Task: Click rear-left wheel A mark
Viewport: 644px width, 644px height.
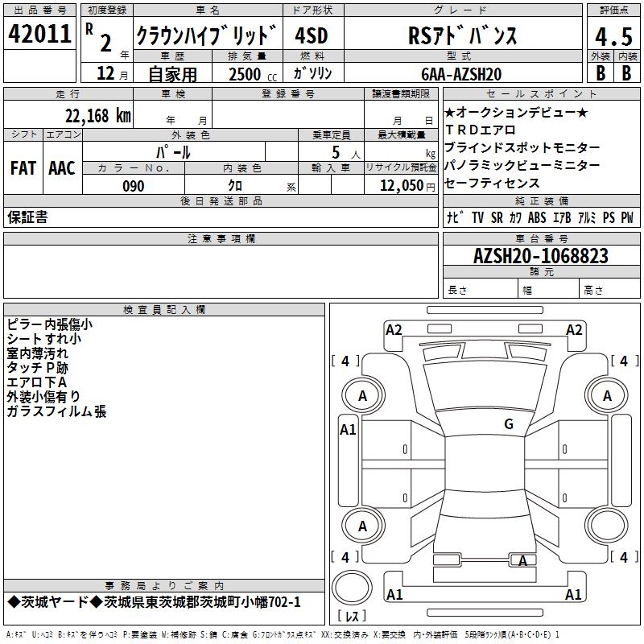Action: pos(362,526)
